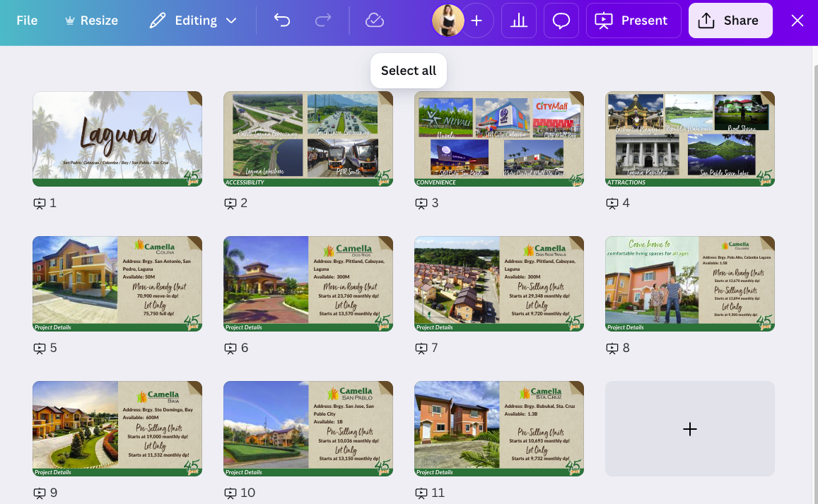Click the presenter notes icon under slide 5
The image size is (818, 504).
pos(40,348)
